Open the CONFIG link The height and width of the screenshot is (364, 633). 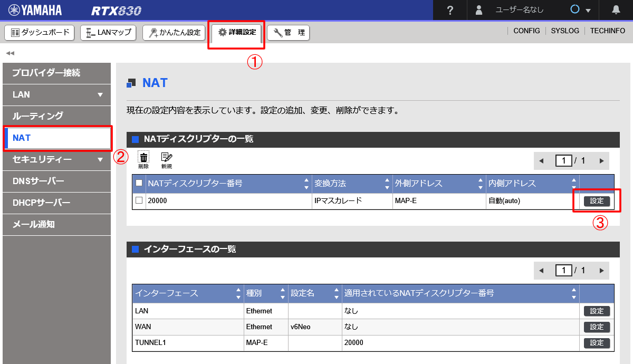pyautogui.click(x=526, y=31)
